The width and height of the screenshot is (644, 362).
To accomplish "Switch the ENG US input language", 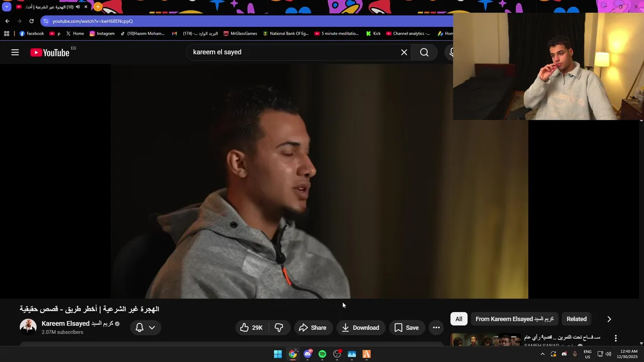I will tap(587, 354).
